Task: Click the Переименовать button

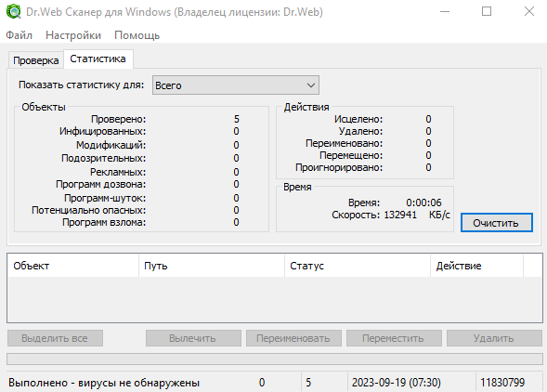Action: coord(293,338)
